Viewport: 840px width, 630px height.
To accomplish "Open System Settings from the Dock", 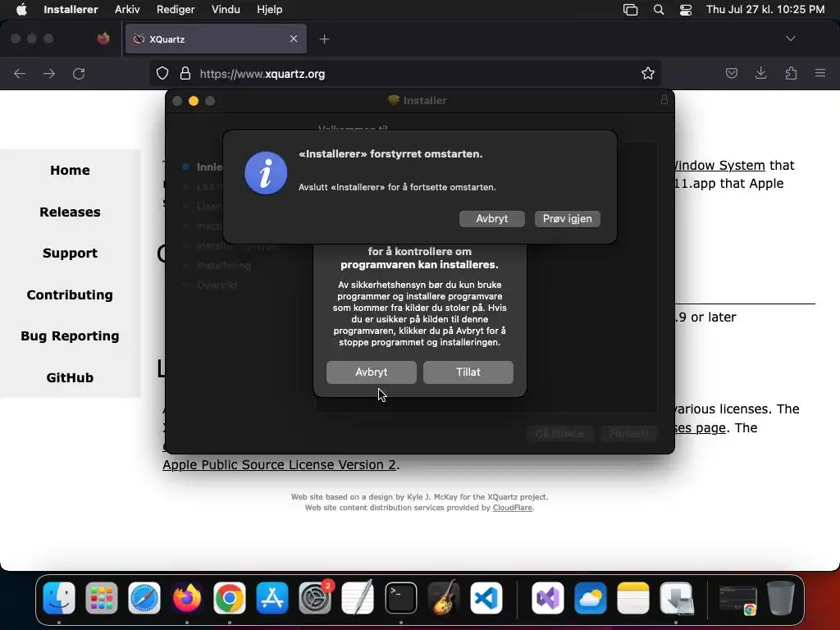I will click(315, 598).
